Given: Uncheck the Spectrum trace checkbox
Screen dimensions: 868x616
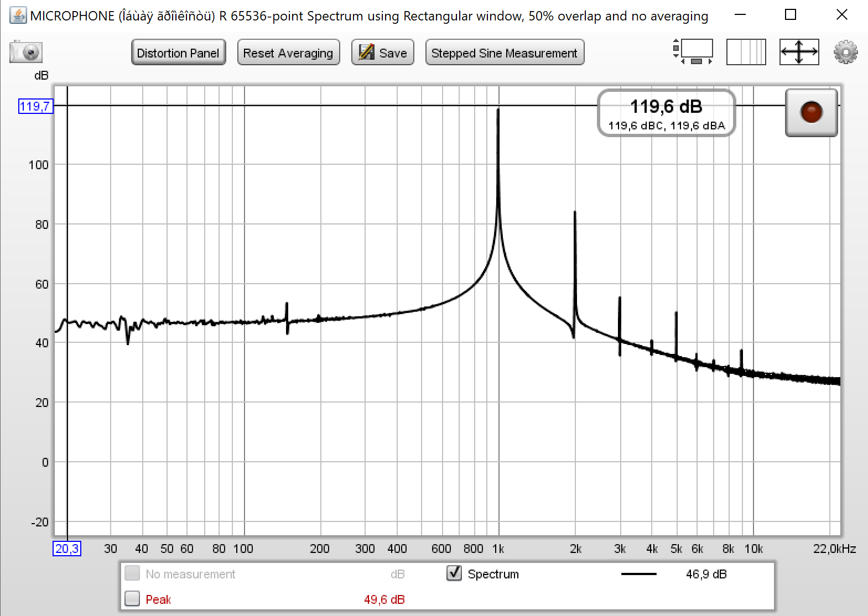Looking at the screenshot, I should click(454, 573).
